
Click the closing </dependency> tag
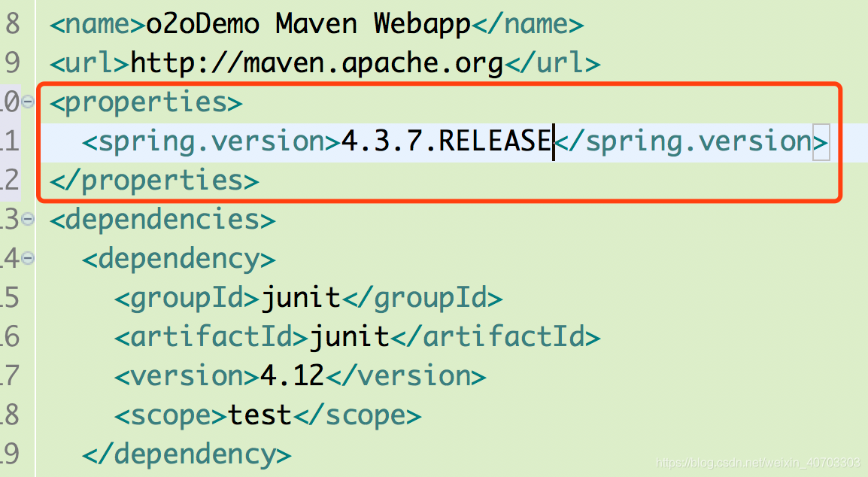pos(187,455)
